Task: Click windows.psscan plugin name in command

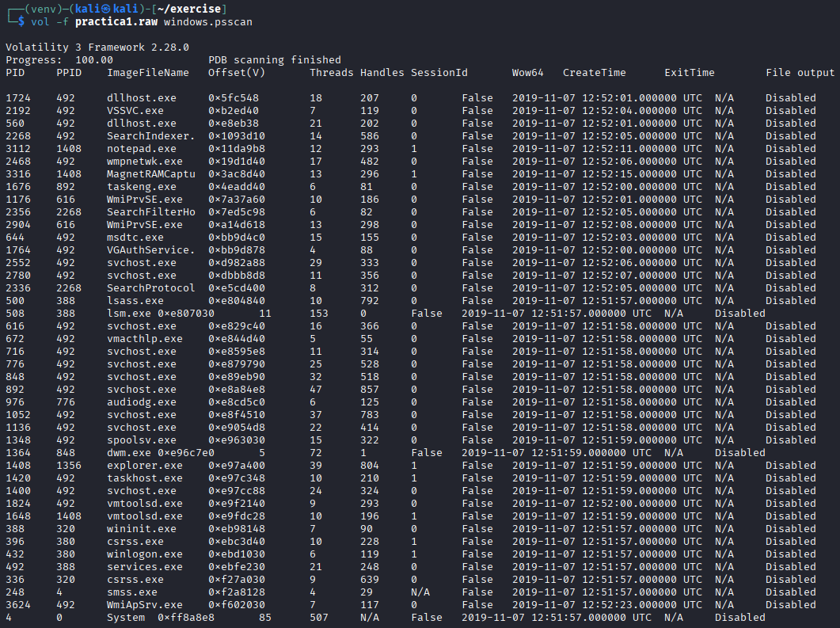Action: (x=207, y=21)
